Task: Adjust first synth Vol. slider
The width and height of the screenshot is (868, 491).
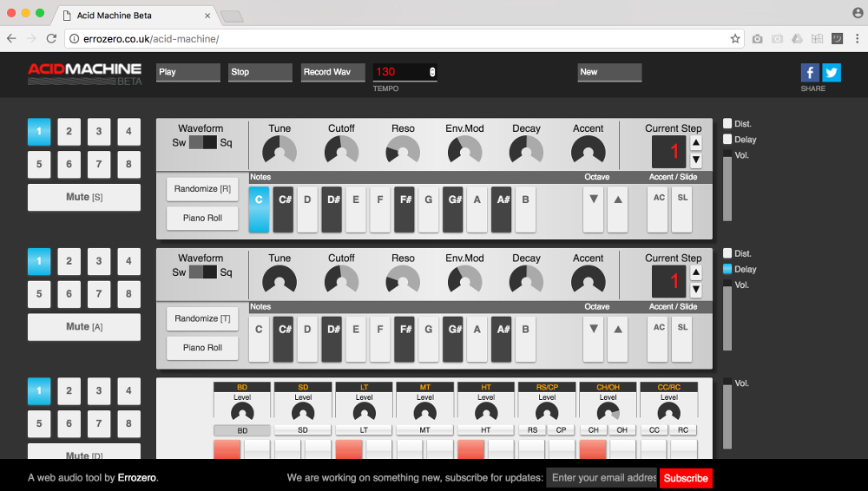Action: (727, 186)
